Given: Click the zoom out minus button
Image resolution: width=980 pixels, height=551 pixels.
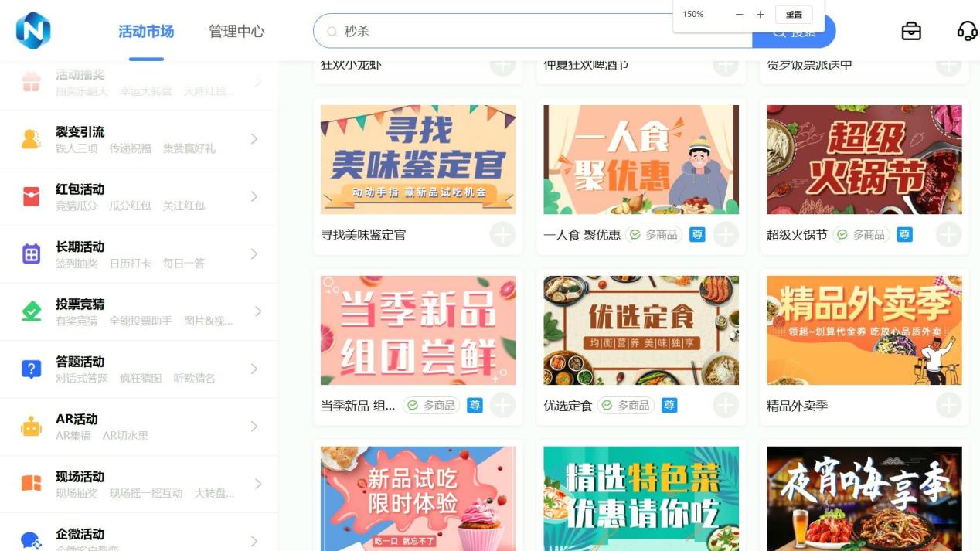Looking at the screenshot, I should coord(739,15).
